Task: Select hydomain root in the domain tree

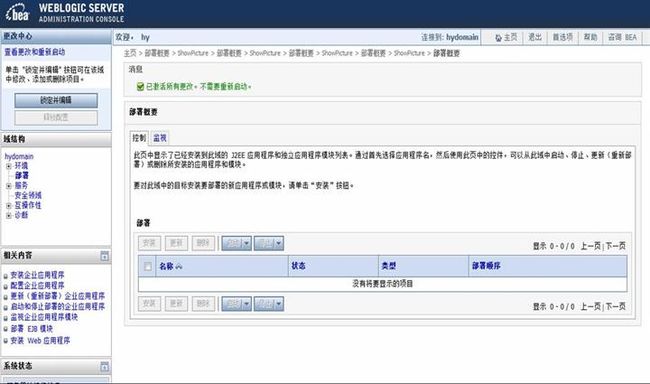Action: [x=19, y=156]
